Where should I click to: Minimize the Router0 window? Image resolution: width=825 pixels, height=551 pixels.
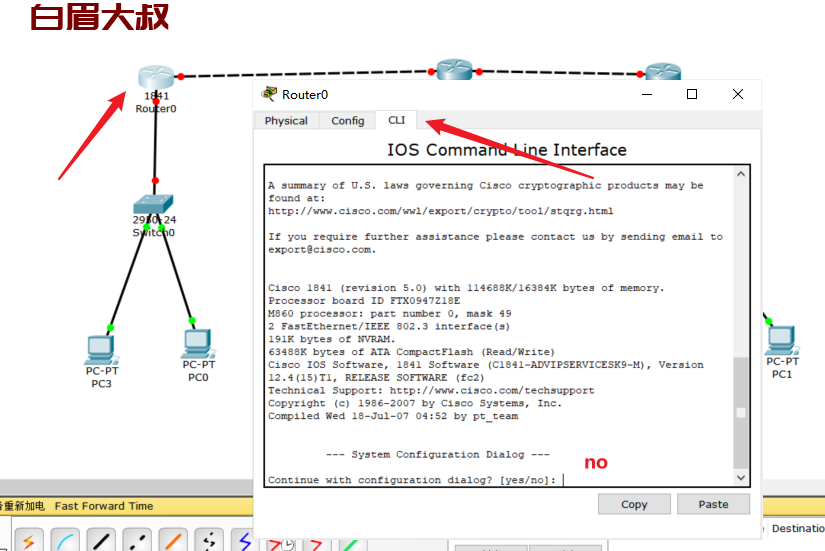[x=647, y=94]
